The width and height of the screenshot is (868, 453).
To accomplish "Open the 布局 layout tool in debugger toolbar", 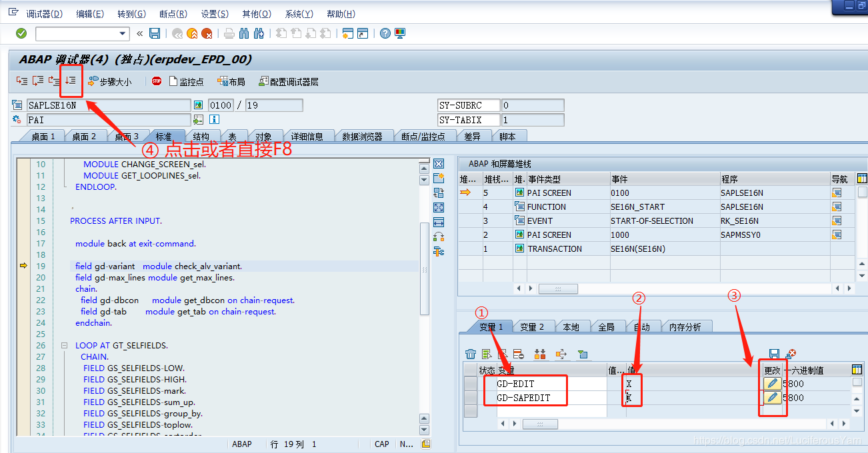I will 227,81.
